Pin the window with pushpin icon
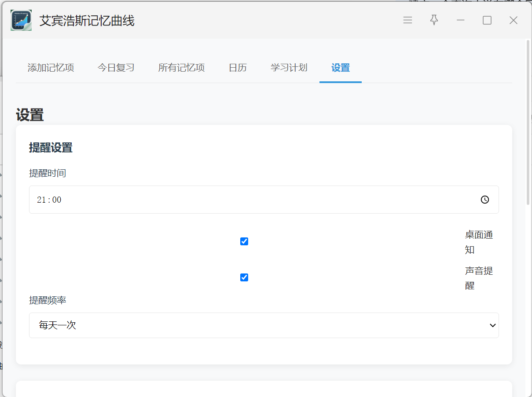The image size is (532, 397). (x=434, y=20)
